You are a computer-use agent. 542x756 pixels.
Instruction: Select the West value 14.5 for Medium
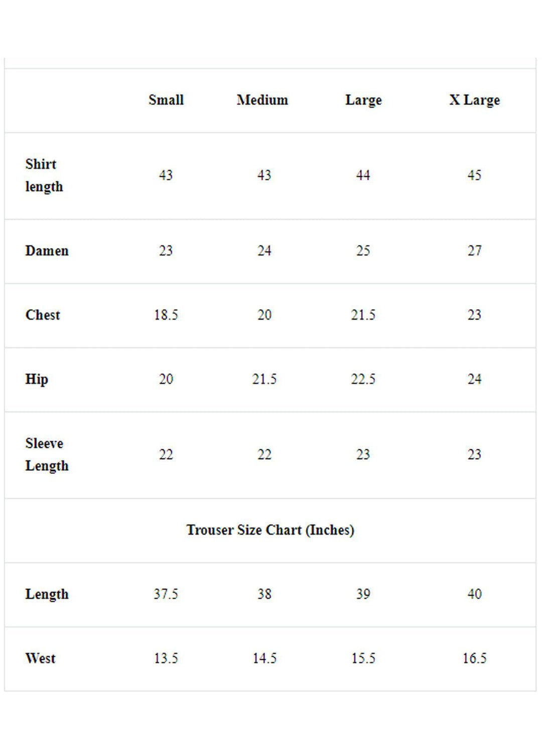[264, 658]
